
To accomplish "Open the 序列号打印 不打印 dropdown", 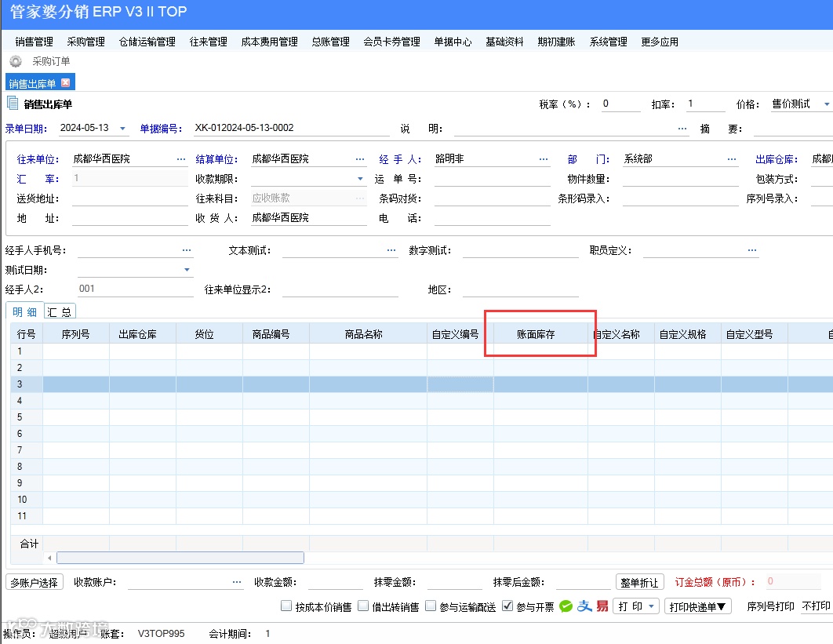I will tap(816, 606).
